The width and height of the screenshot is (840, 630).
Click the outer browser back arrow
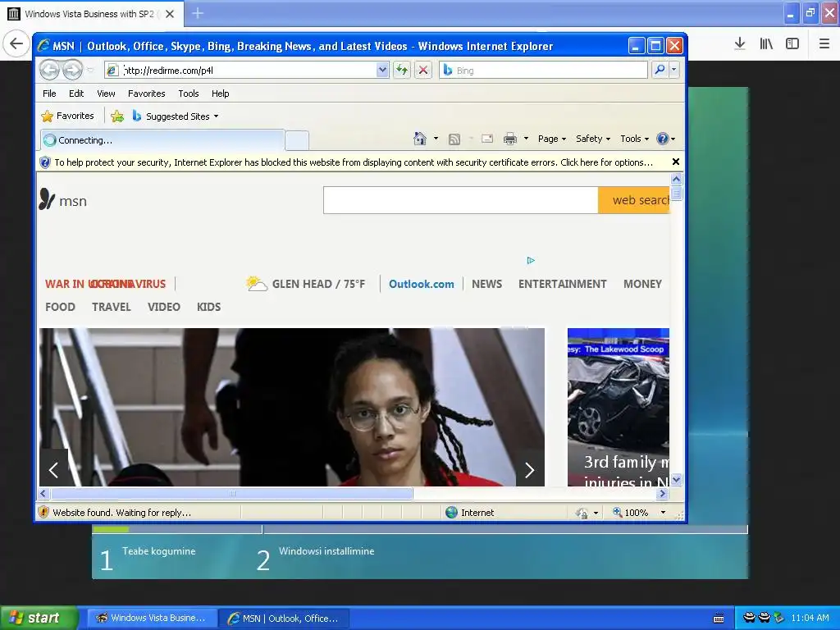coord(16,43)
